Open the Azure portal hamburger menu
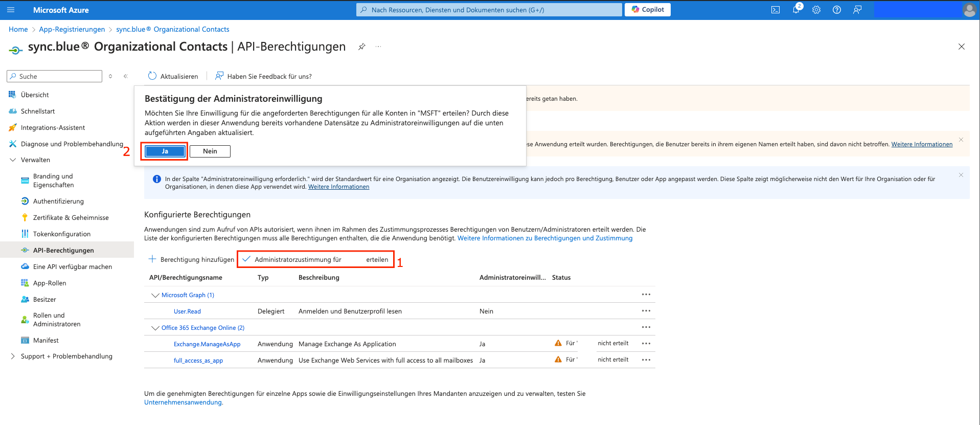 click(11, 10)
